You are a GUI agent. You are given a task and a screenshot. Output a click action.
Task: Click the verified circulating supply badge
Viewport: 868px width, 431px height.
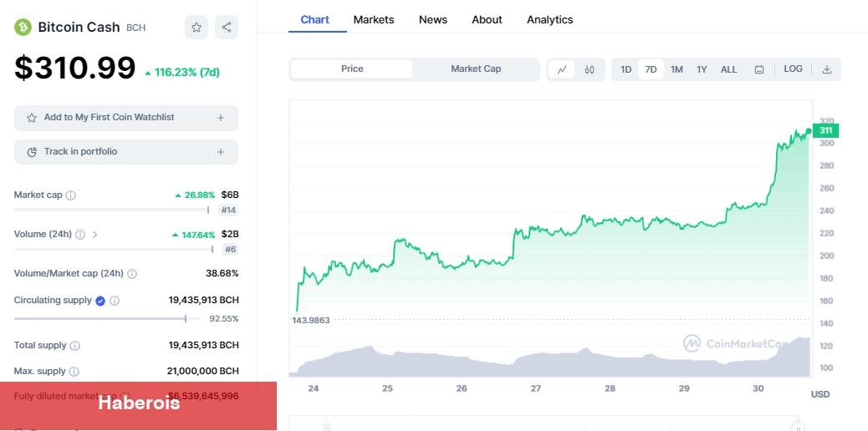click(x=100, y=301)
